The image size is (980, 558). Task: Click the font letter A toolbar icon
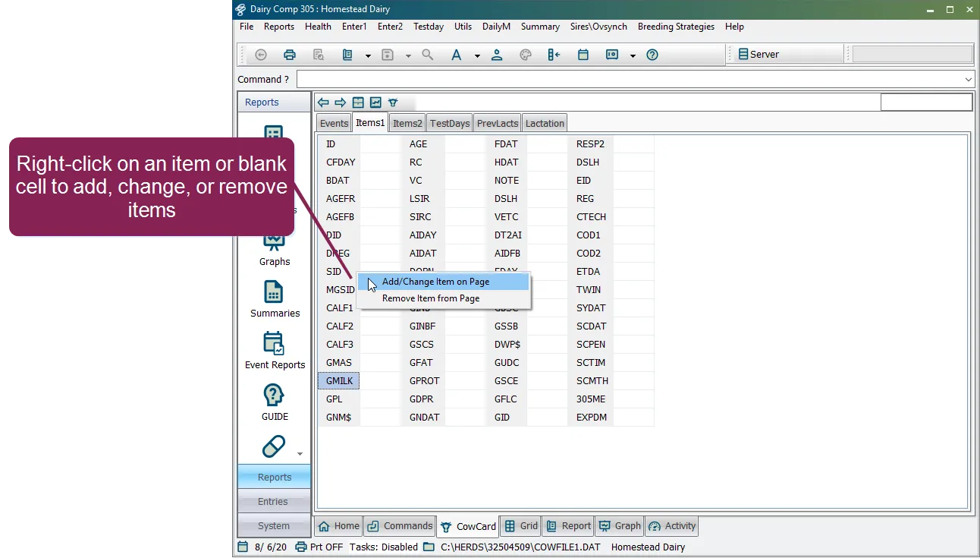[457, 55]
